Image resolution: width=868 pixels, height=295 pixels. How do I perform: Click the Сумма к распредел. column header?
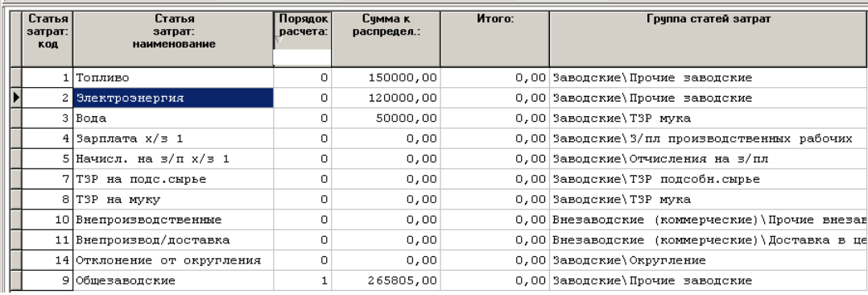tap(386, 39)
